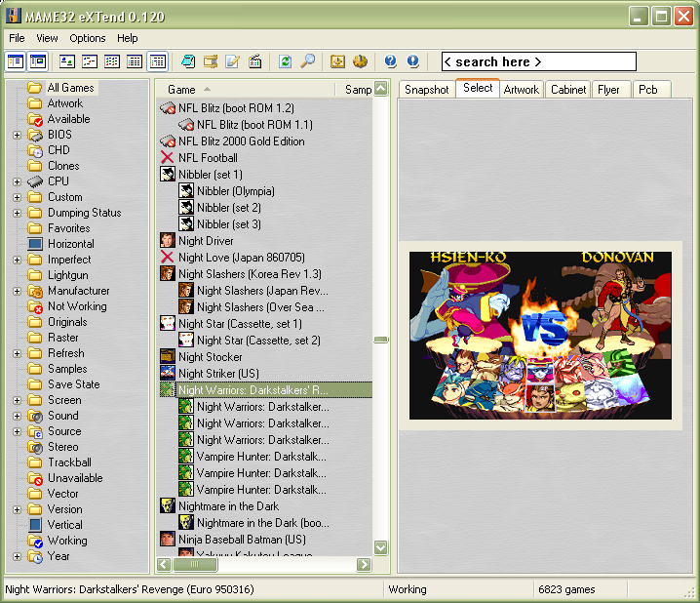The height and width of the screenshot is (603, 700).
Task: Click the search here input field
Action: [538, 61]
